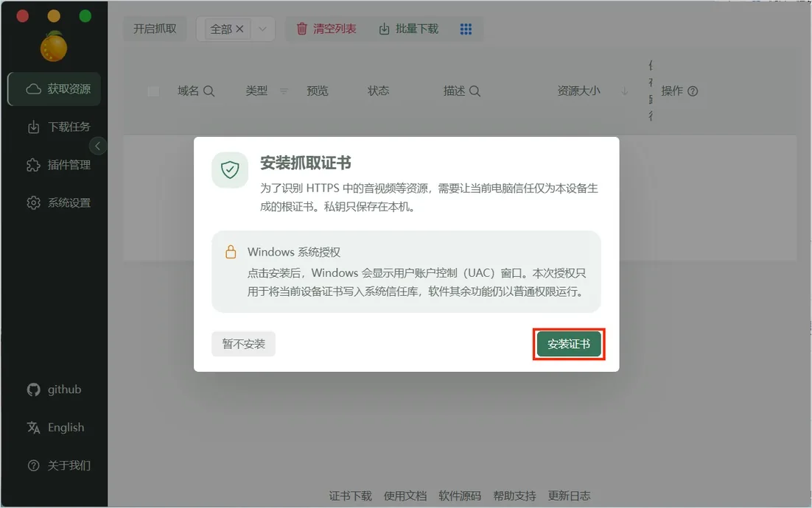Click the 域名 search icon
Image resolution: width=812 pixels, height=508 pixels.
[209, 91]
